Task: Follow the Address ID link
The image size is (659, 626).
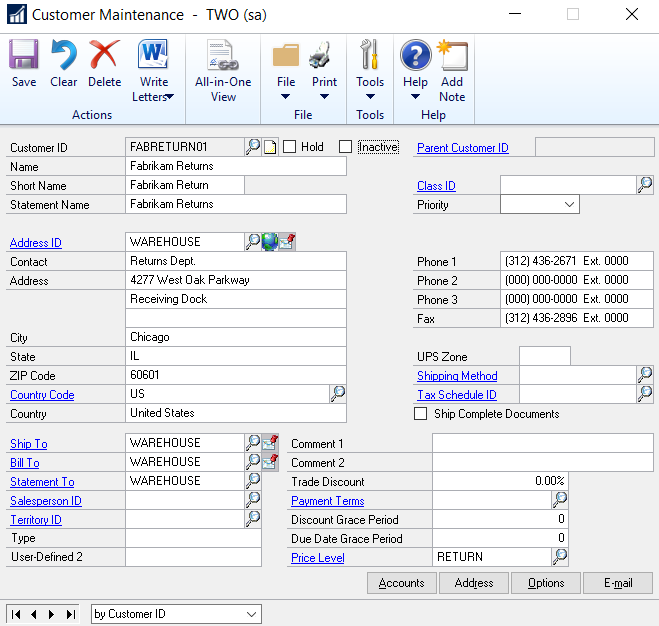Action: click(36, 243)
